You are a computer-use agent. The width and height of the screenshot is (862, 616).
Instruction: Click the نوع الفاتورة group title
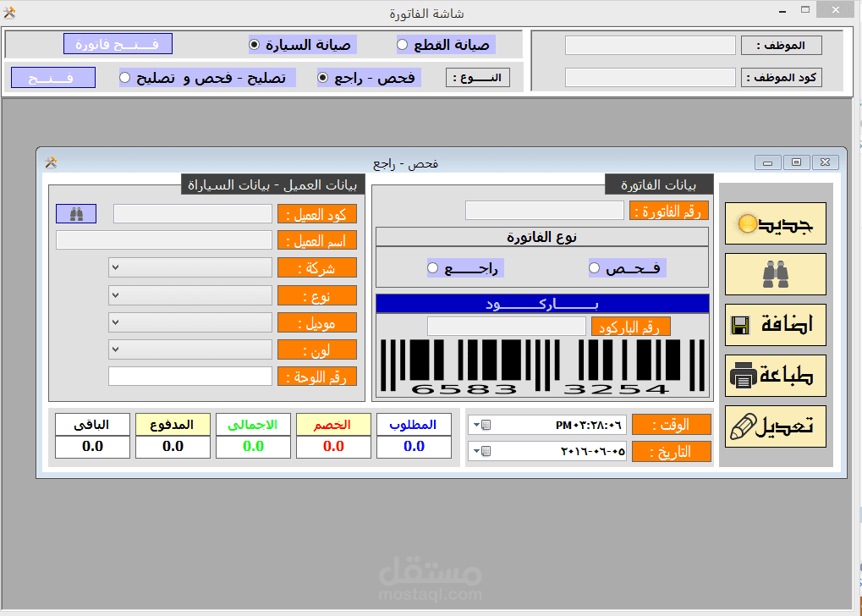tap(542, 237)
